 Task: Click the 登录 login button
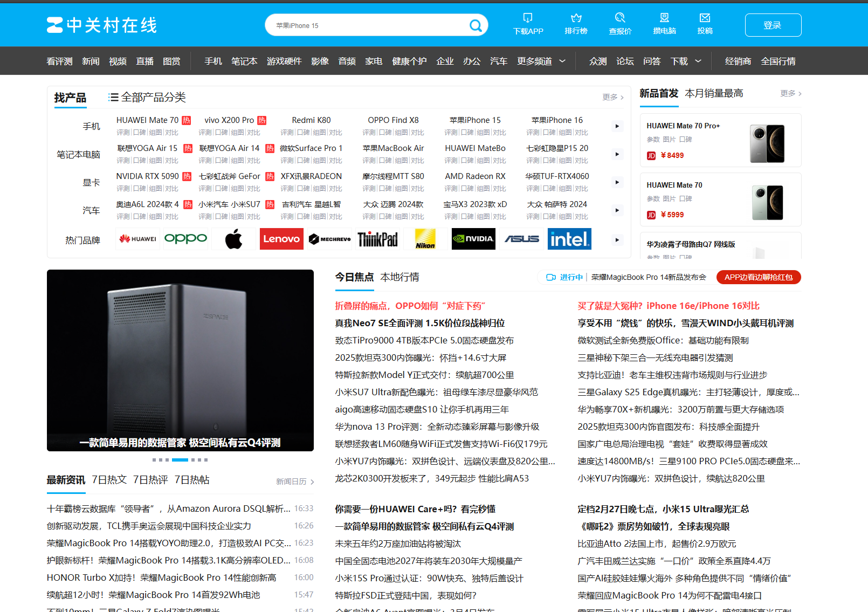(773, 25)
